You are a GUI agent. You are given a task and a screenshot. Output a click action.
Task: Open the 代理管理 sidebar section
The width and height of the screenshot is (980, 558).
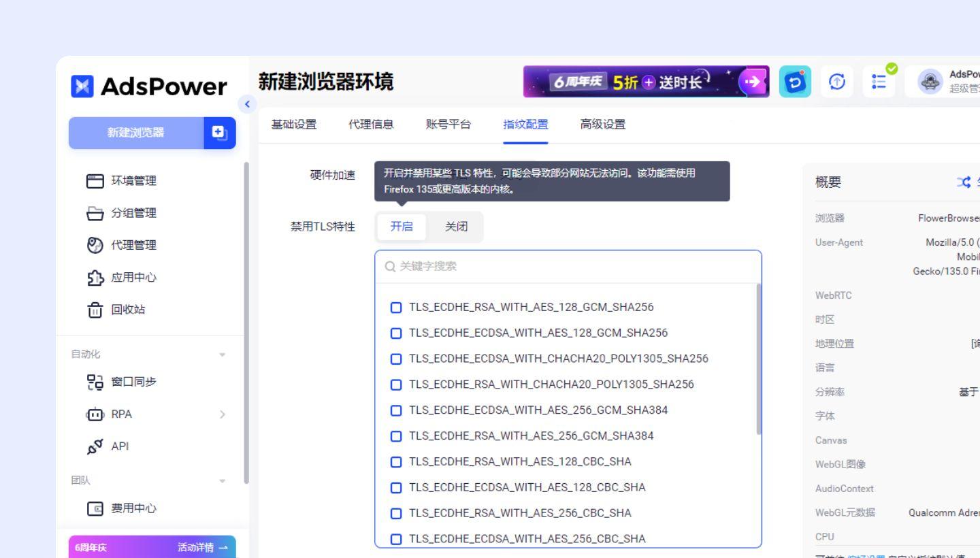pyautogui.click(x=134, y=245)
